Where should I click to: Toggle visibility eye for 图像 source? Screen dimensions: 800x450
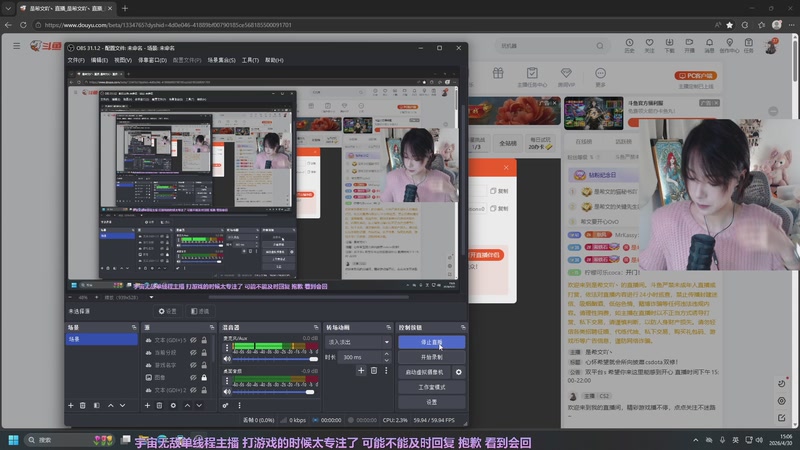click(193, 378)
